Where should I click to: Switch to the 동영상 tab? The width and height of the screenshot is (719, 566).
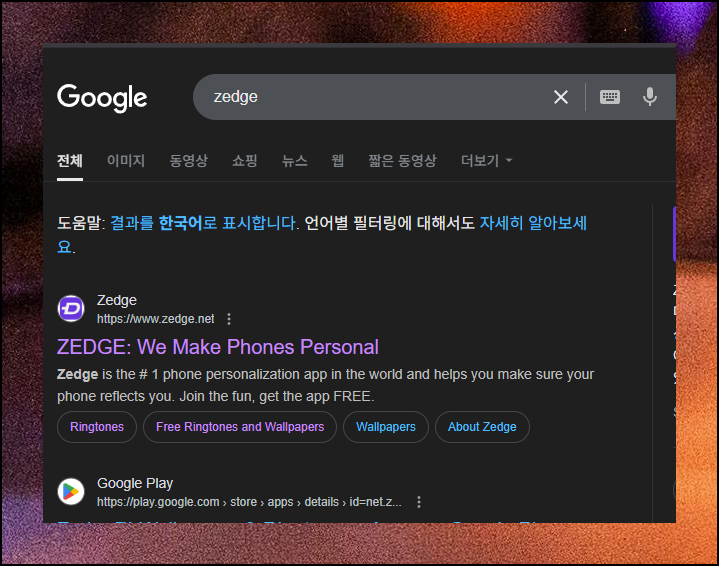click(188, 161)
